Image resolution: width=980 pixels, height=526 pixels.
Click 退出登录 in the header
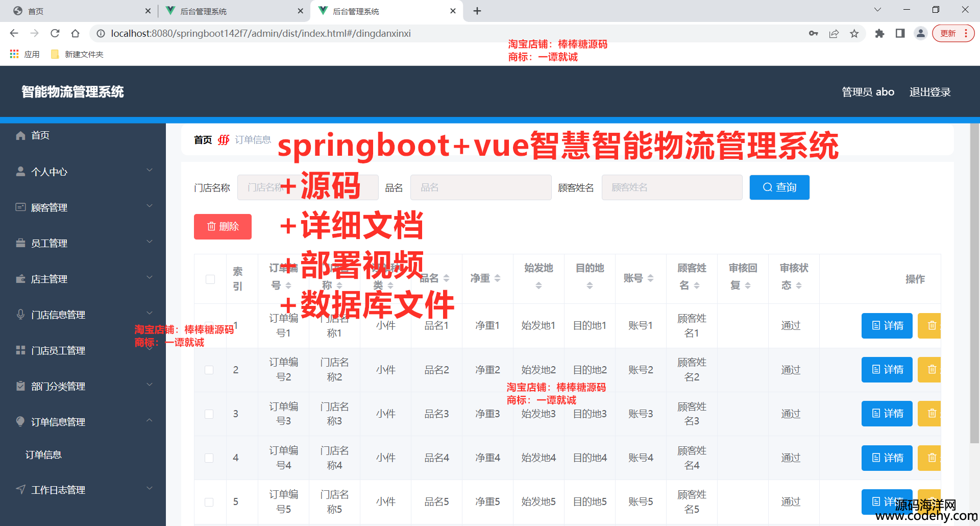point(930,92)
